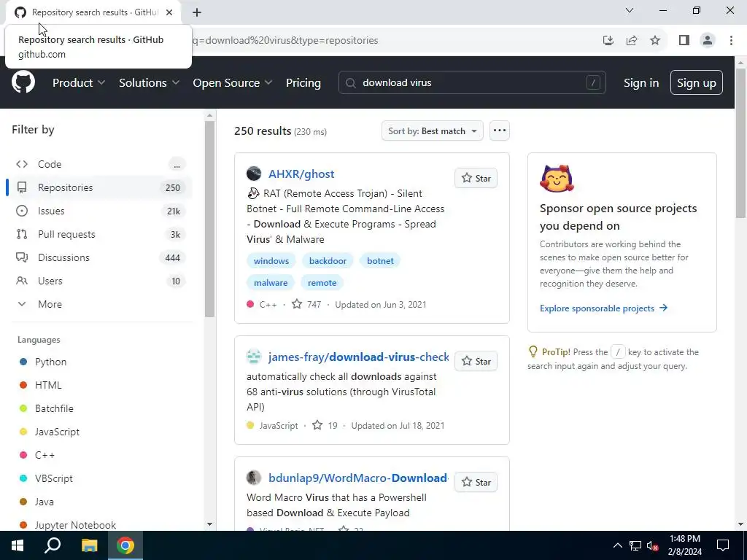This screenshot has width=747, height=560.
Task: Open the three-dot results options menu
Action: (x=499, y=131)
